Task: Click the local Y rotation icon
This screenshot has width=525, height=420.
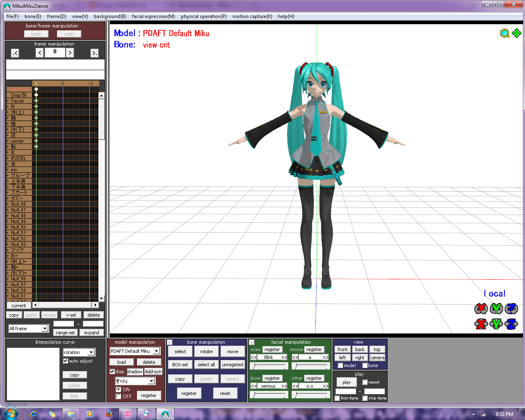Action: pos(496,308)
